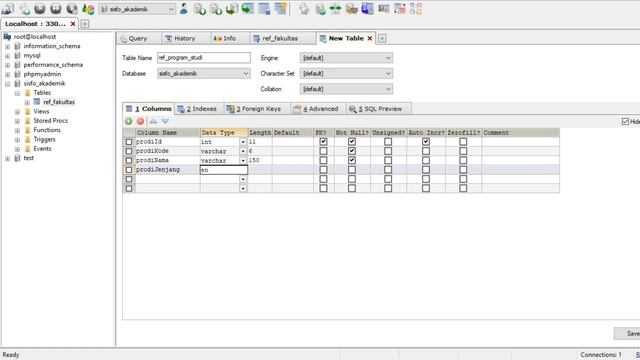This screenshot has width=640, height=360.
Task: Select the row checkbox left of prodiNama
Action: pyautogui.click(x=129, y=160)
